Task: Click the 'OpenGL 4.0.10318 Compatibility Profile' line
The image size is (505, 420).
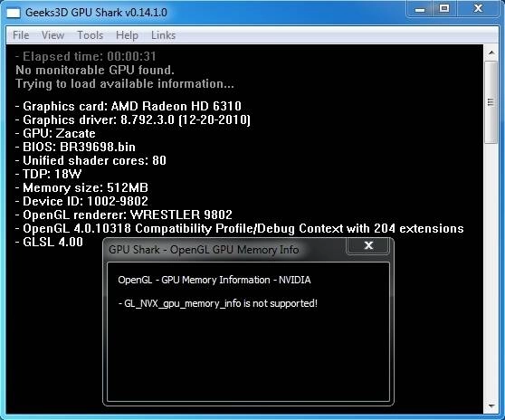Action: [x=239, y=228]
